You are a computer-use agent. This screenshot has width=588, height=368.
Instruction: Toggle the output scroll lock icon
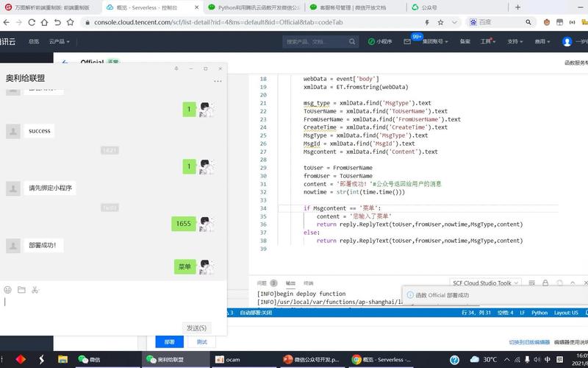[545, 283]
